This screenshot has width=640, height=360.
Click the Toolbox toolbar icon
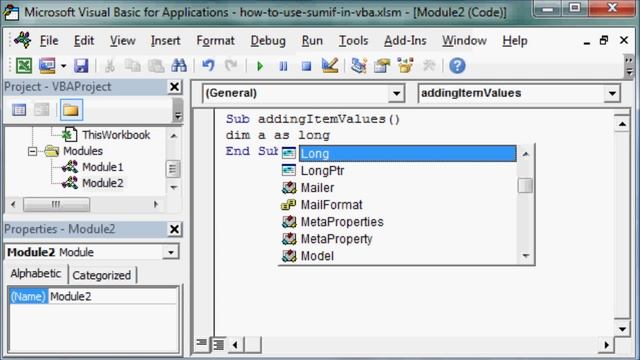pos(429,65)
